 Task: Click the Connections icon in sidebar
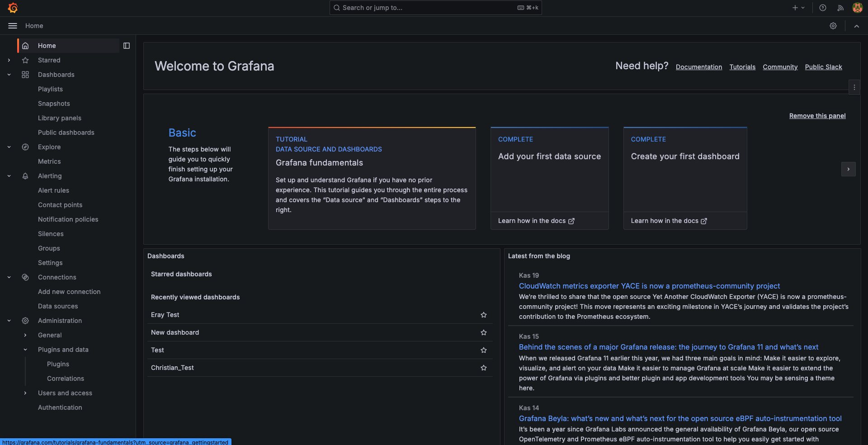point(25,277)
